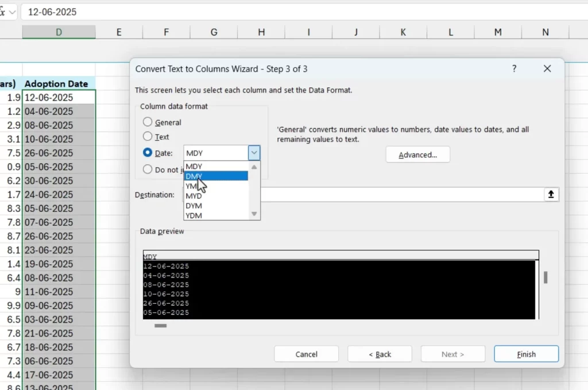Click the Cancel button

(306, 354)
